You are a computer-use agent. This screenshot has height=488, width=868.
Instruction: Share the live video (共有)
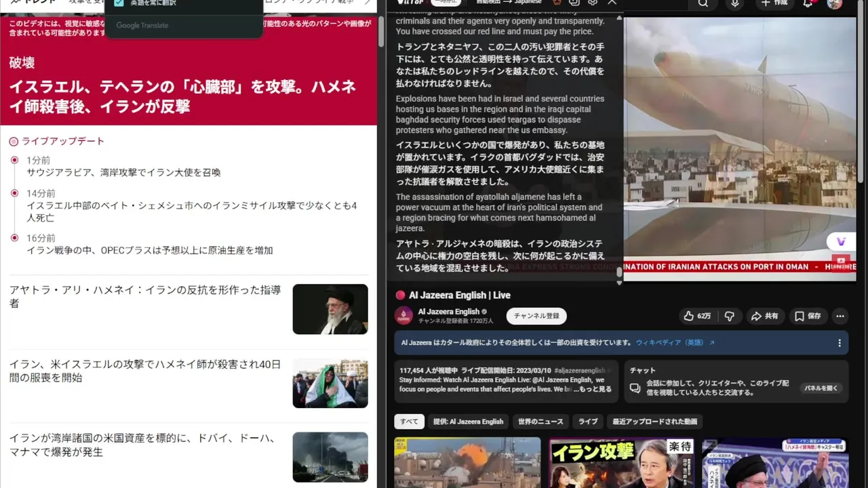(764, 316)
